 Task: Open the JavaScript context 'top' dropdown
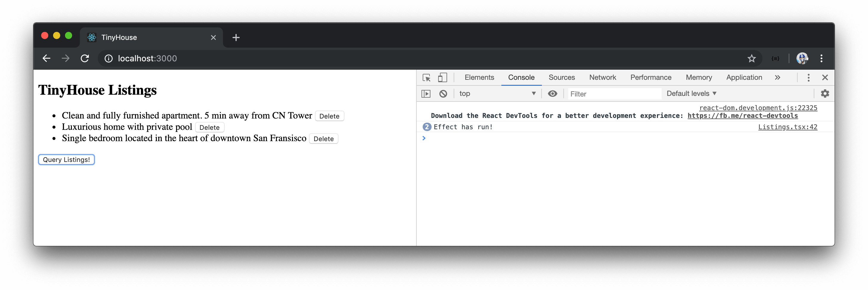497,93
